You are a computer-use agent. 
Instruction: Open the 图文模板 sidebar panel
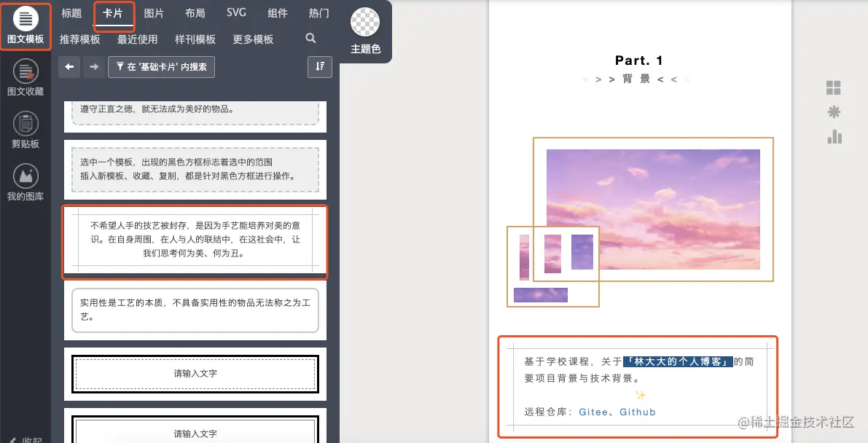tap(26, 26)
